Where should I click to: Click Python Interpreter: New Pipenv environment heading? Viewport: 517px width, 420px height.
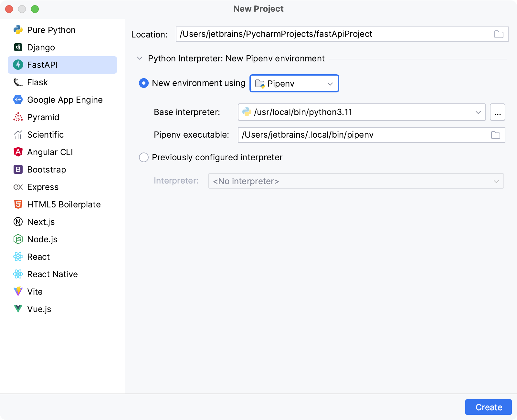236,58
